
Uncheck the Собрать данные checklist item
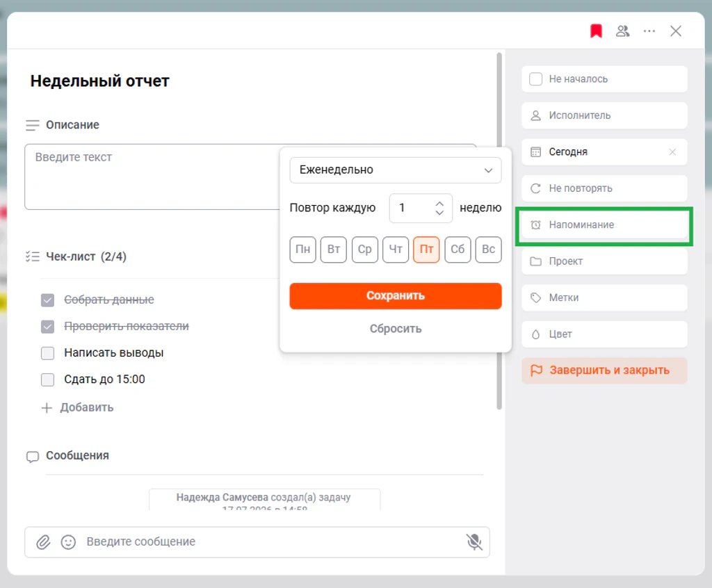[x=48, y=300]
